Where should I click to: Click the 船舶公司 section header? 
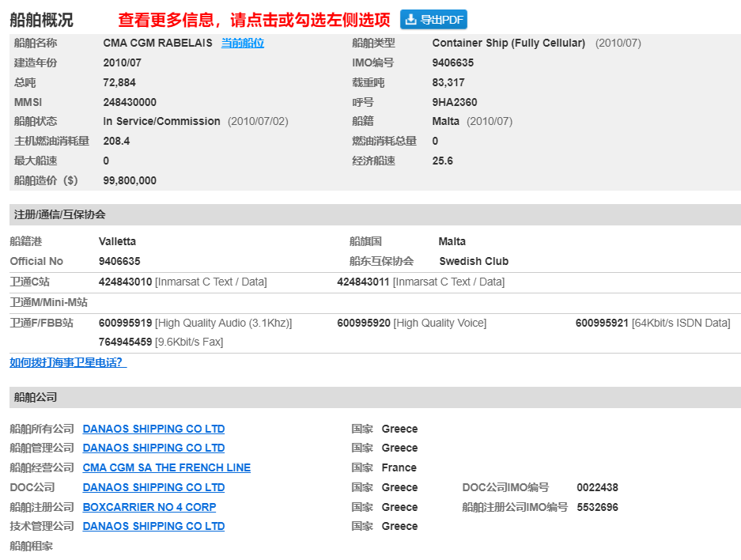click(x=375, y=397)
